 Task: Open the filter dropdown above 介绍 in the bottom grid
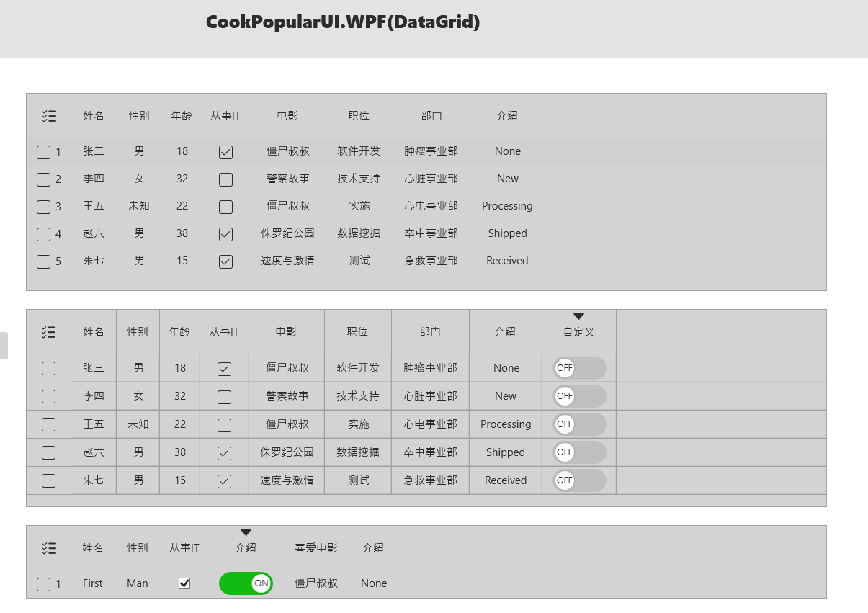(246, 532)
